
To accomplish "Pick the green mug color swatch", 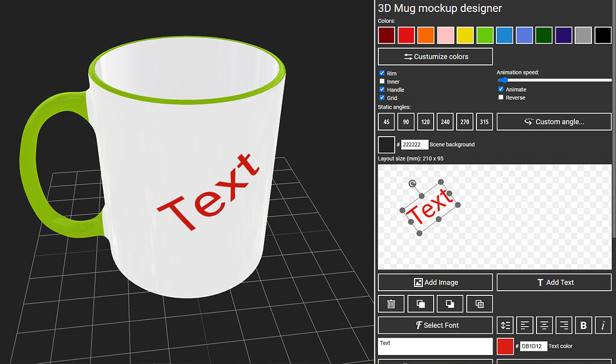I will pyautogui.click(x=485, y=35).
